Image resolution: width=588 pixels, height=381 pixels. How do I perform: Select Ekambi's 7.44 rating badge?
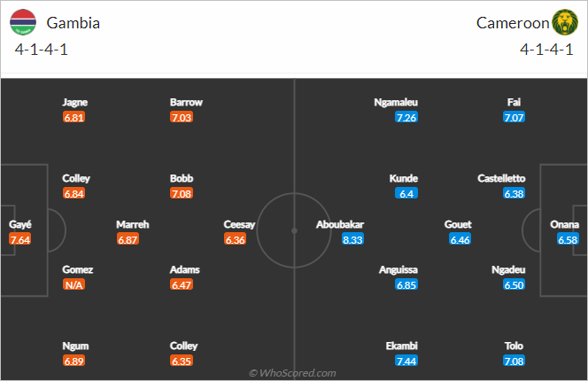(x=406, y=361)
